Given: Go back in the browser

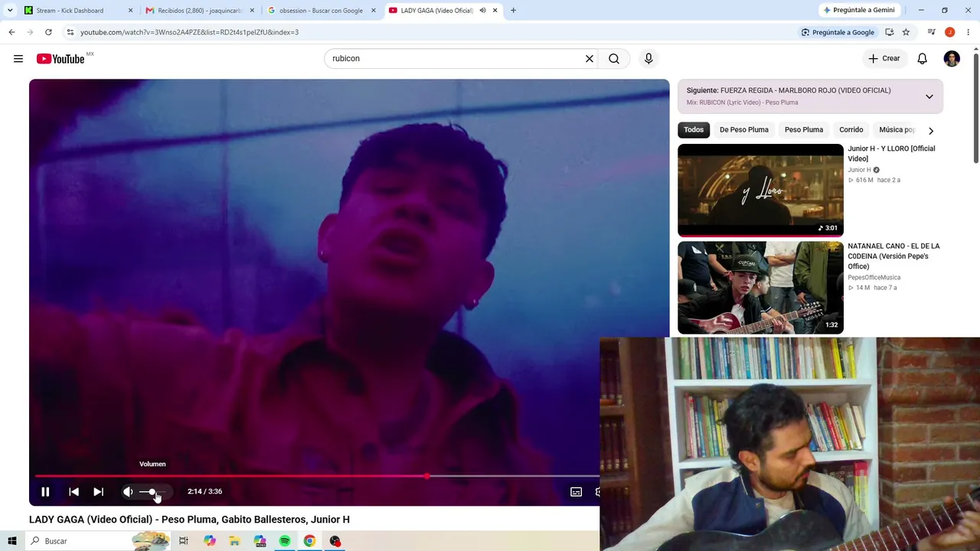Looking at the screenshot, I should point(11,32).
